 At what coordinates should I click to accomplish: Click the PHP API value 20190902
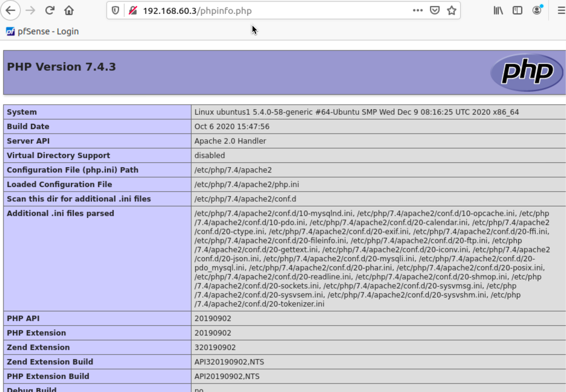click(x=213, y=318)
